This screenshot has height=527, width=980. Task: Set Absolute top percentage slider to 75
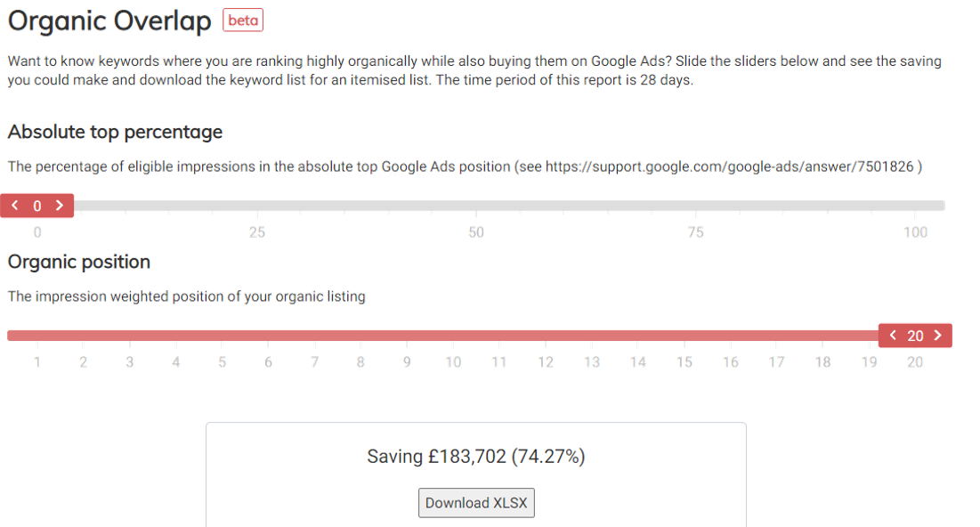[x=696, y=206]
